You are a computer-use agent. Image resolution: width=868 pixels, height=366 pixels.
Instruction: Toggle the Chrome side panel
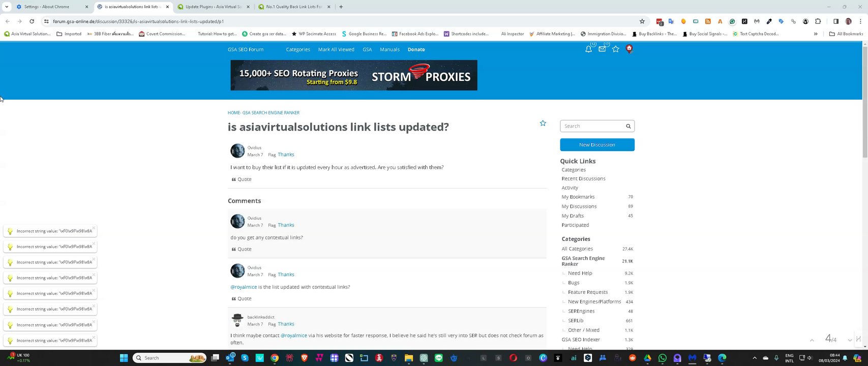point(835,21)
